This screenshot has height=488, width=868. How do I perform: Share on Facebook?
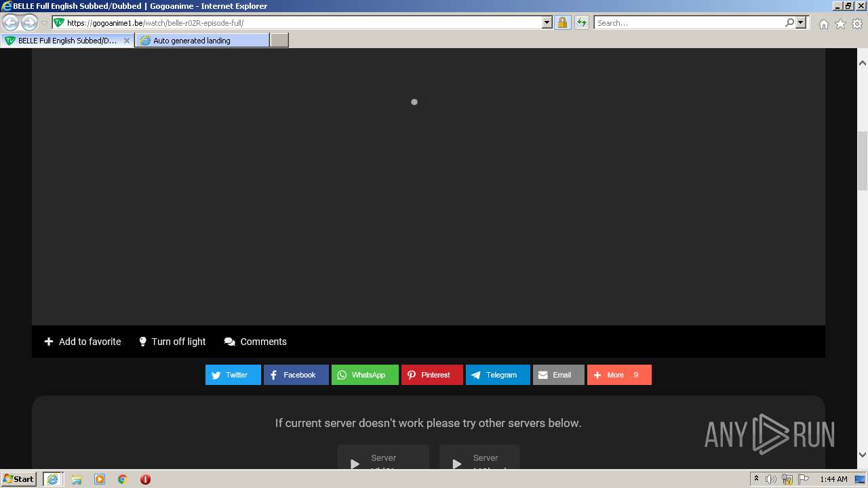pyautogui.click(x=296, y=375)
